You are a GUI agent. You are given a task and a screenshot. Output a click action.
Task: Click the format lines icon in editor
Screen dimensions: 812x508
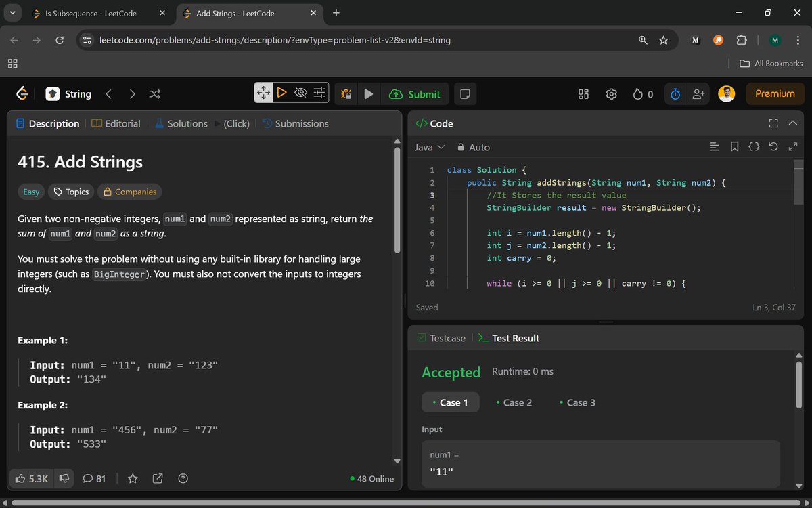pyautogui.click(x=714, y=147)
